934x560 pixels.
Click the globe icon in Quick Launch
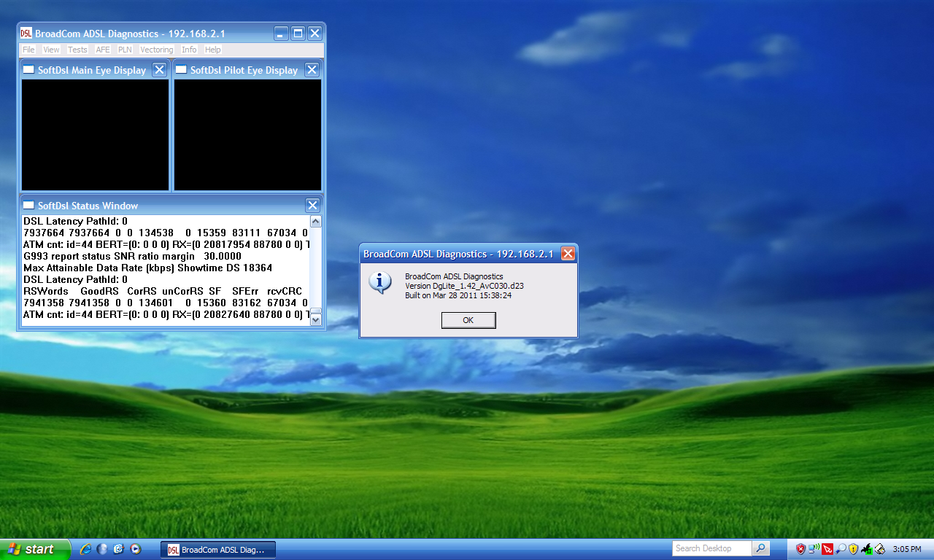pyautogui.click(x=102, y=549)
